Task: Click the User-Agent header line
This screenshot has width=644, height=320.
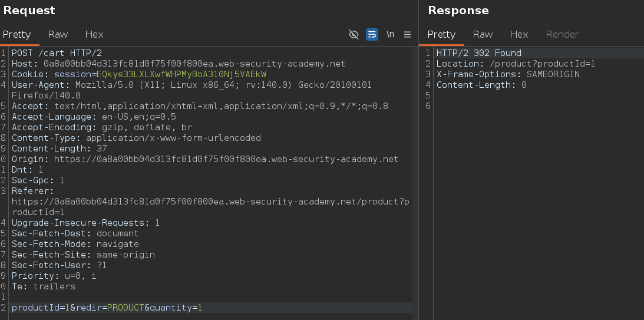Action: click(x=191, y=90)
